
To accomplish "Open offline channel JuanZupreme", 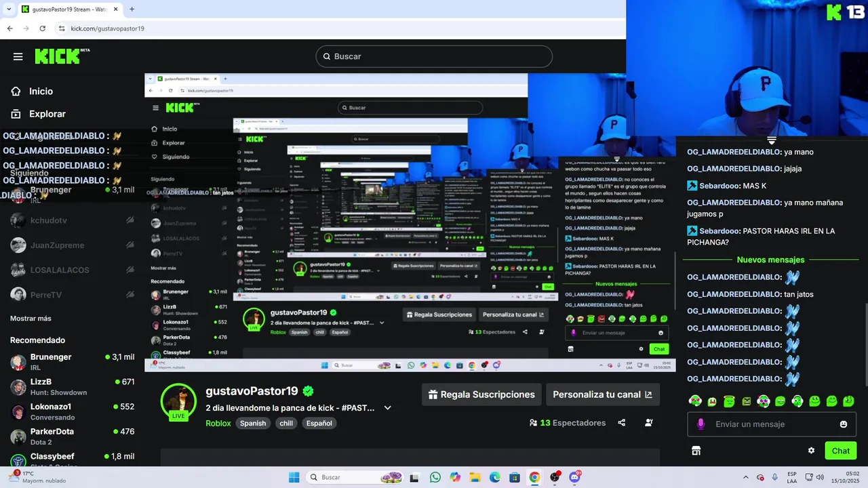I will (72, 245).
